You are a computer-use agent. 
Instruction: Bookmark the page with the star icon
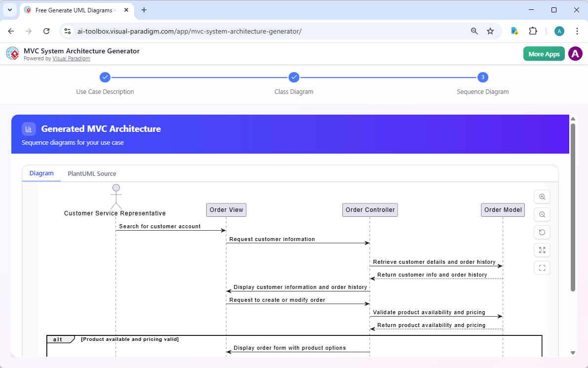(490, 31)
